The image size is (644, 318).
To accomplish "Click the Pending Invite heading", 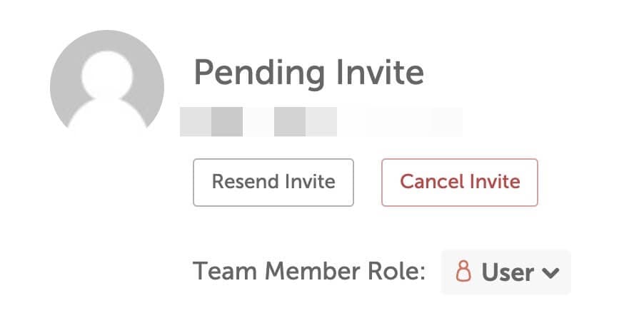I will click(x=308, y=72).
